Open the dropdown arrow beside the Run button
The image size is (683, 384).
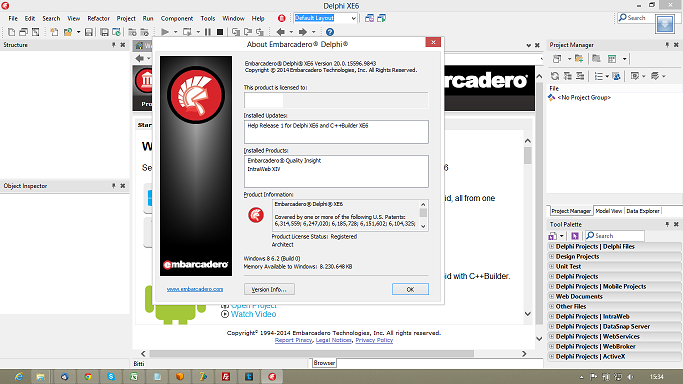[176, 32]
